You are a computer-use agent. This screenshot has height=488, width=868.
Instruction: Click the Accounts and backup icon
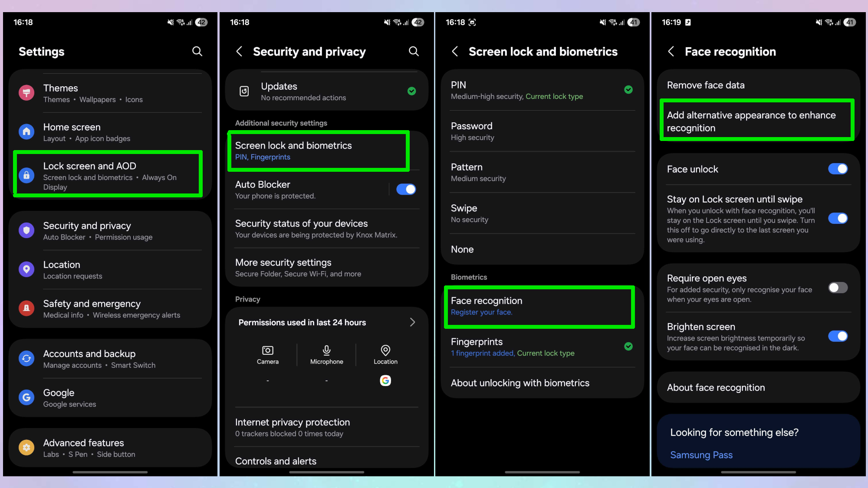click(x=26, y=358)
